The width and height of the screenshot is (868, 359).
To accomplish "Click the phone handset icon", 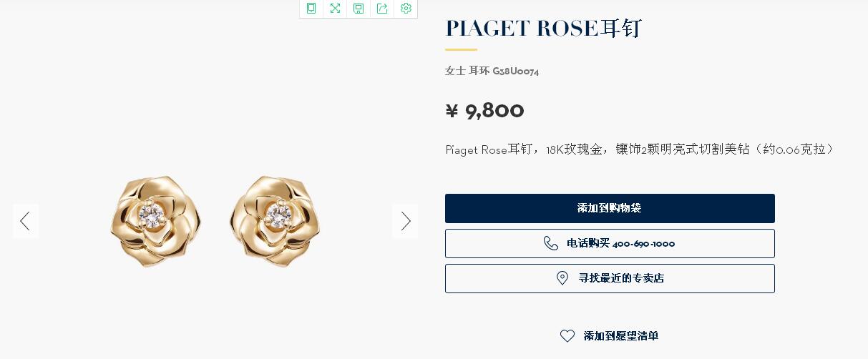I will 551,243.
